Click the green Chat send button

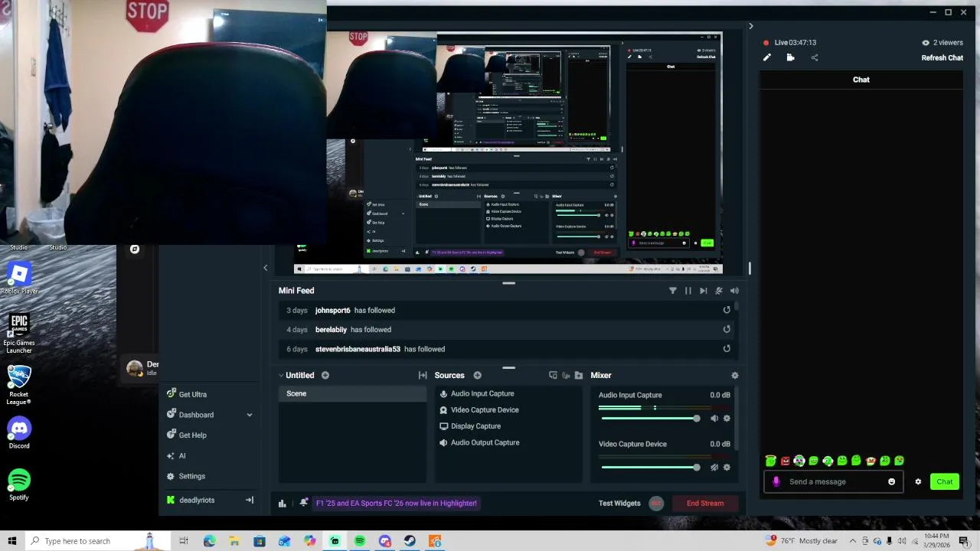945,482
